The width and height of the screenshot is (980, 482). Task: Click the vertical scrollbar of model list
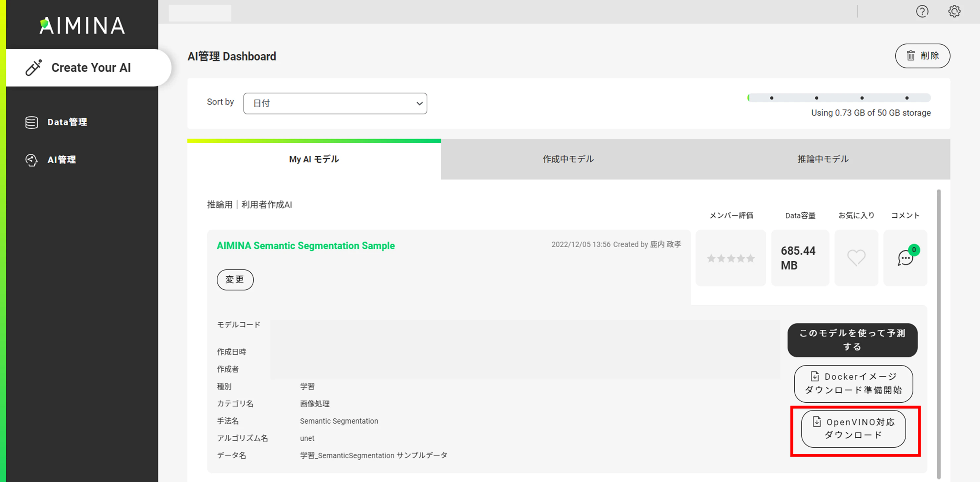pyautogui.click(x=939, y=334)
